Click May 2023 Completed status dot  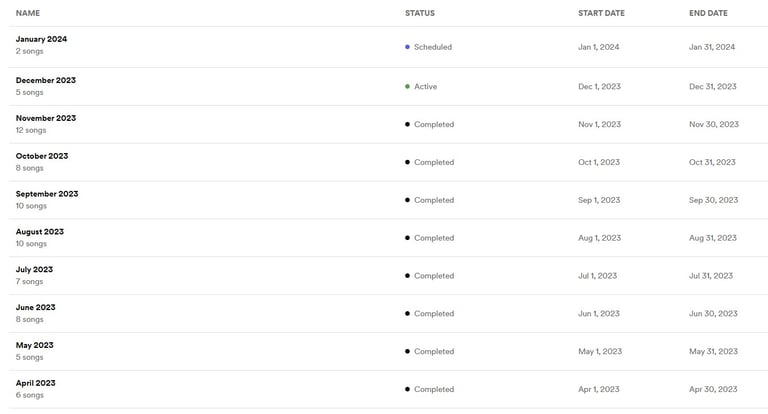coord(407,351)
